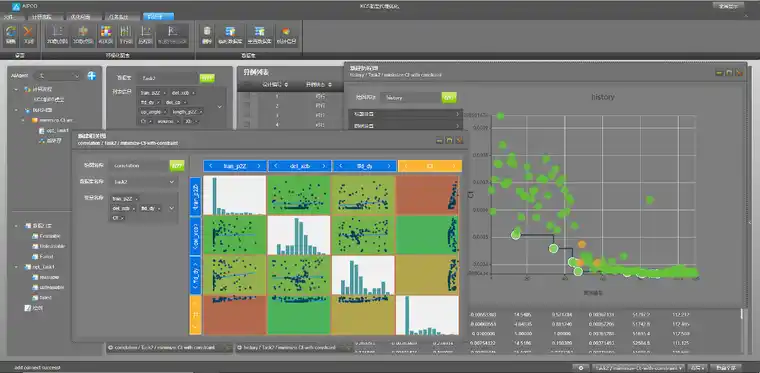Click the pie chart statistics icon
This screenshot has width=760, height=373.
[x=286, y=35]
